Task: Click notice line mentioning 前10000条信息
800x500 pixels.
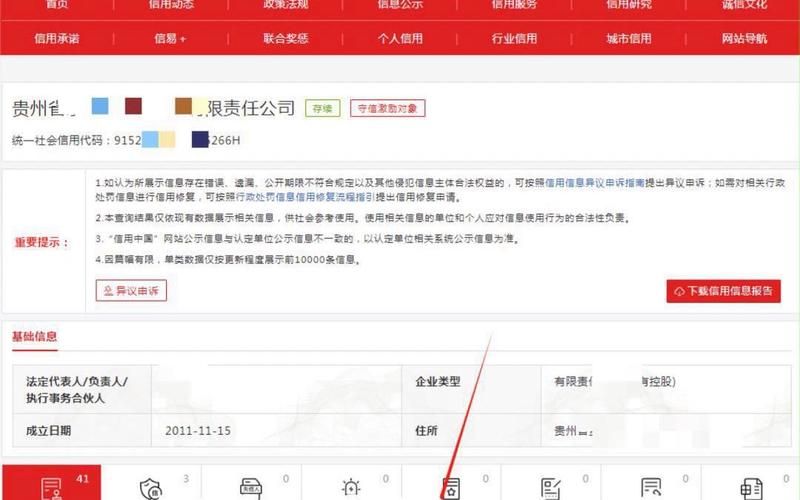Action: [x=229, y=260]
